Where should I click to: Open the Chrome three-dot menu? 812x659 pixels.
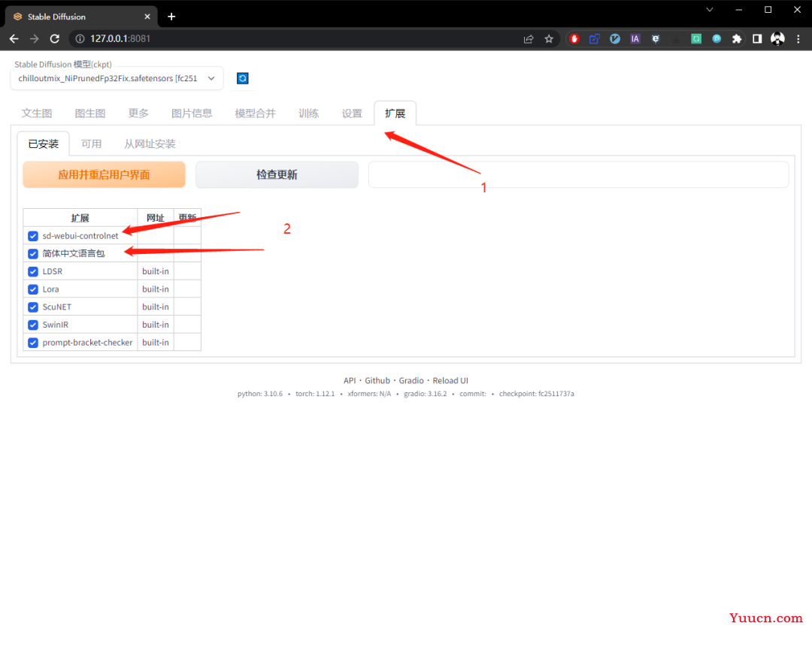[797, 38]
